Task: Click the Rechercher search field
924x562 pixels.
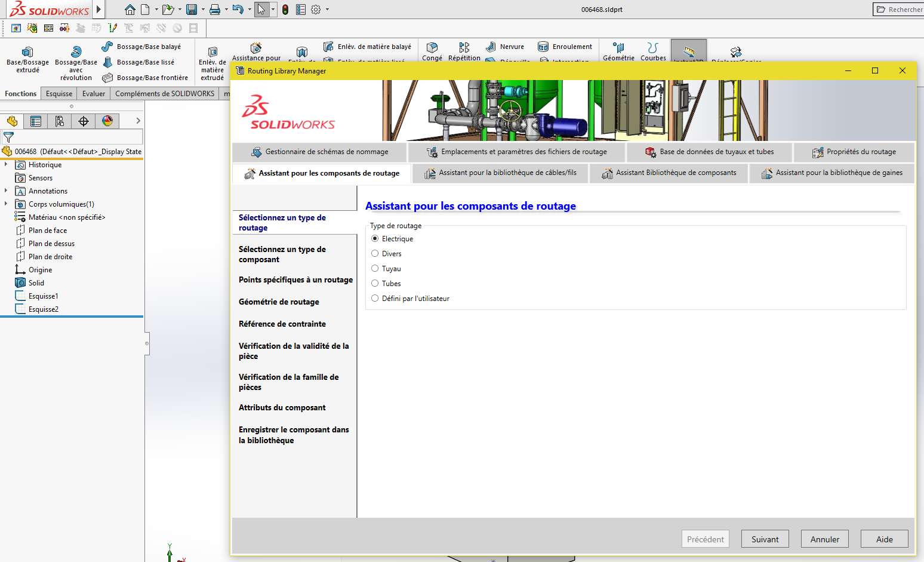Action: 898,9
